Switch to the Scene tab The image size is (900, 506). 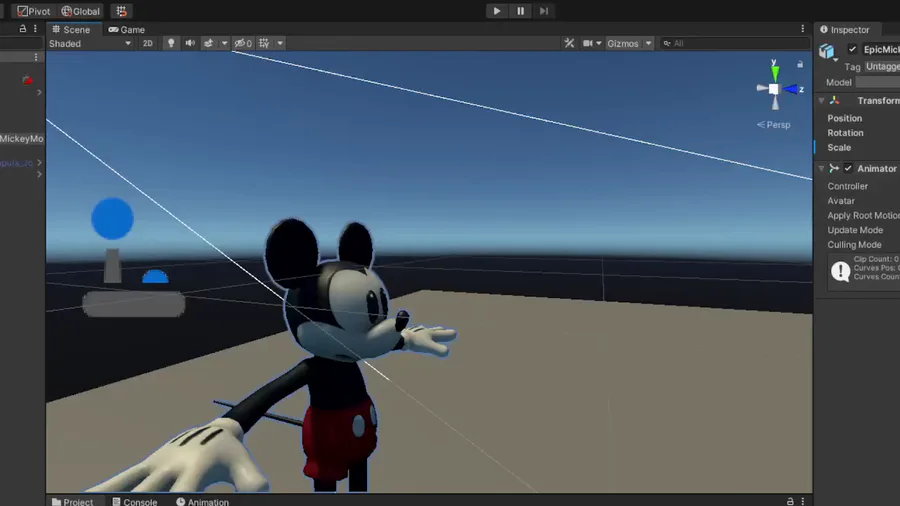[x=71, y=29]
